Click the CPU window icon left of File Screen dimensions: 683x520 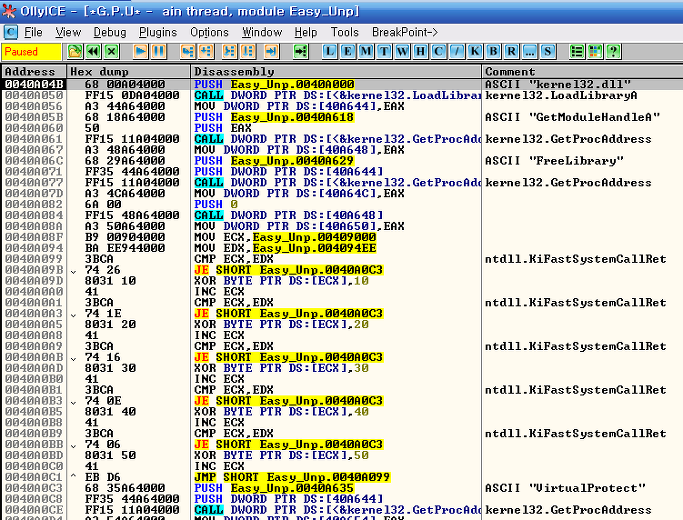pyautogui.click(x=10, y=32)
